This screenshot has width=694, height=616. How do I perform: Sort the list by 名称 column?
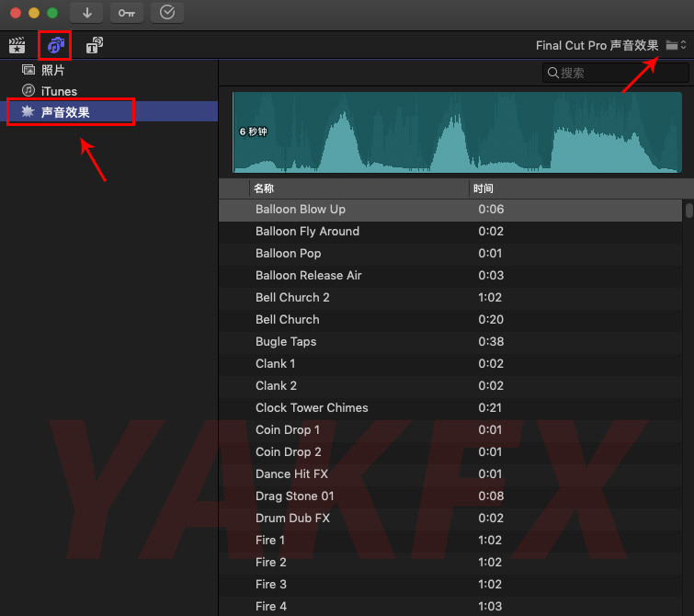coord(359,188)
